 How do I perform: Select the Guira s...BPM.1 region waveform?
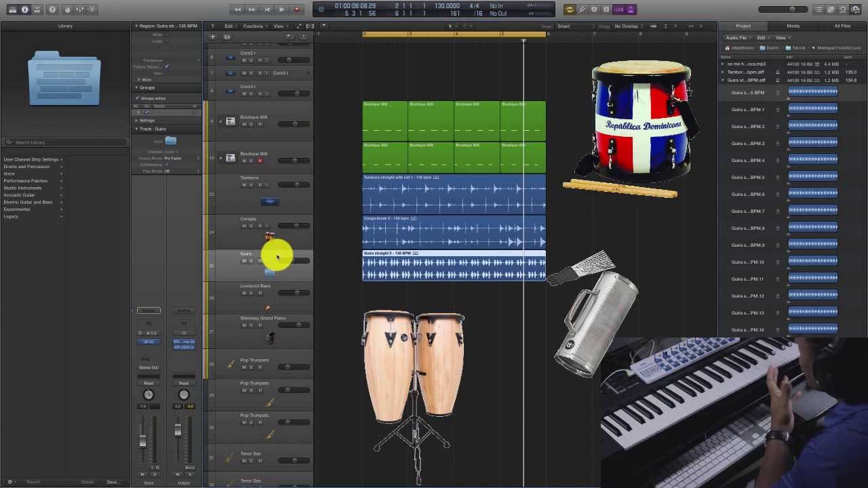coord(812,109)
